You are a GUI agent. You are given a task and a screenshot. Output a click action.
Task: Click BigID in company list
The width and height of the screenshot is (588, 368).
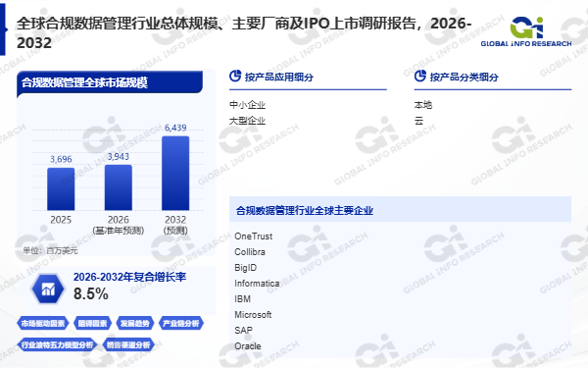tap(246, 268)
